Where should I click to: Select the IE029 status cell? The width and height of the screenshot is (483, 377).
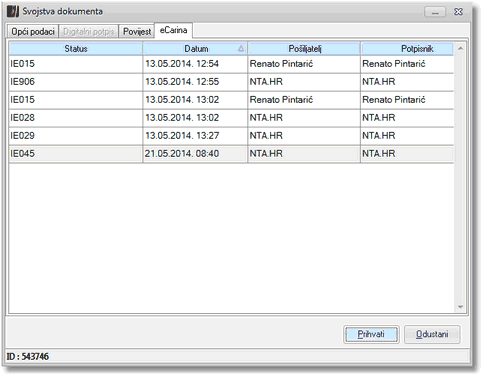(76, 136)
